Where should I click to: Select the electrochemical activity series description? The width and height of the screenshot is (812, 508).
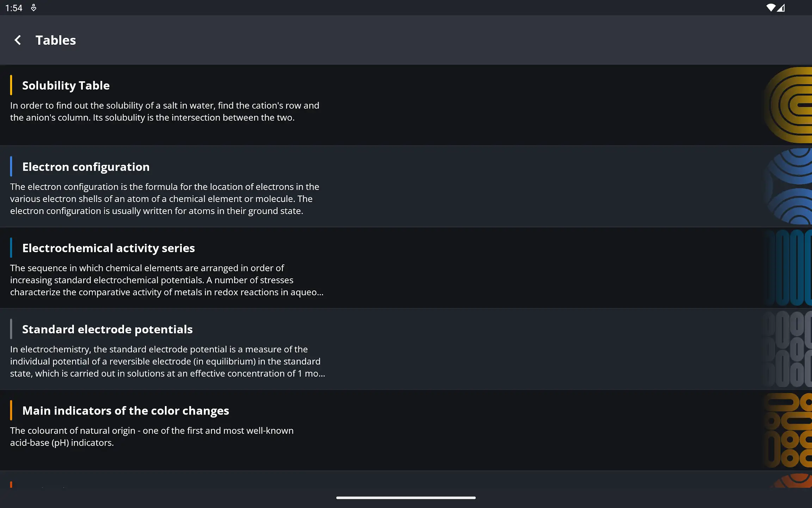(167, 280)
